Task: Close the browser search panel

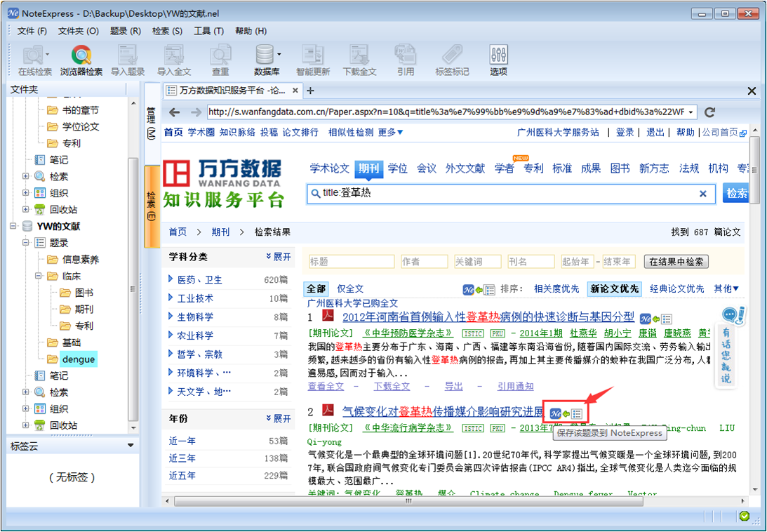Action: (x=752, y=91)
